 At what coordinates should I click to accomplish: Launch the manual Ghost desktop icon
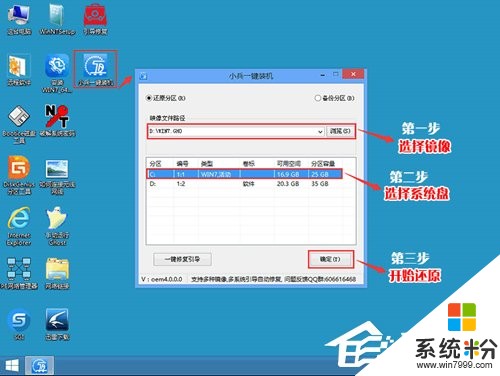(57, 227)
